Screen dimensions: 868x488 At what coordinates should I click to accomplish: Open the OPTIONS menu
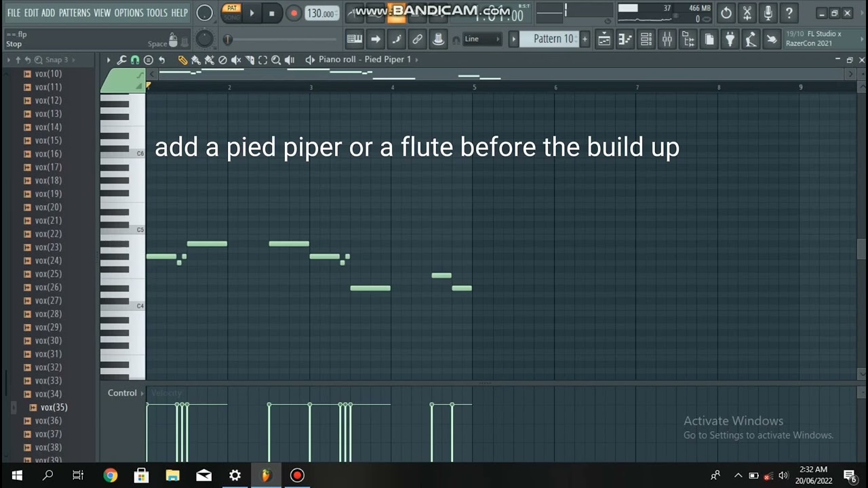pyautogui.click(x=129, y=13)
